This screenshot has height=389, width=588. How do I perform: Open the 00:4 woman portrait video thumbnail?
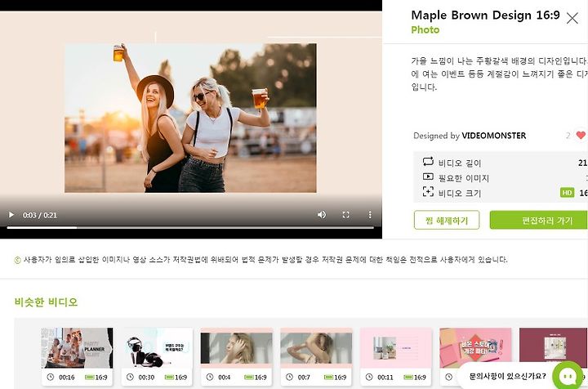coord(237,348)
